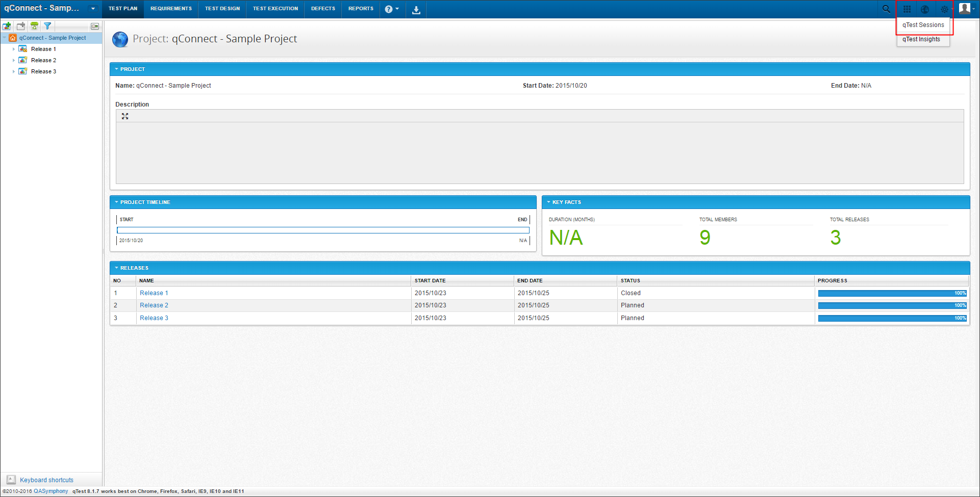Click the orange home project icon

(x=13, y=38)
